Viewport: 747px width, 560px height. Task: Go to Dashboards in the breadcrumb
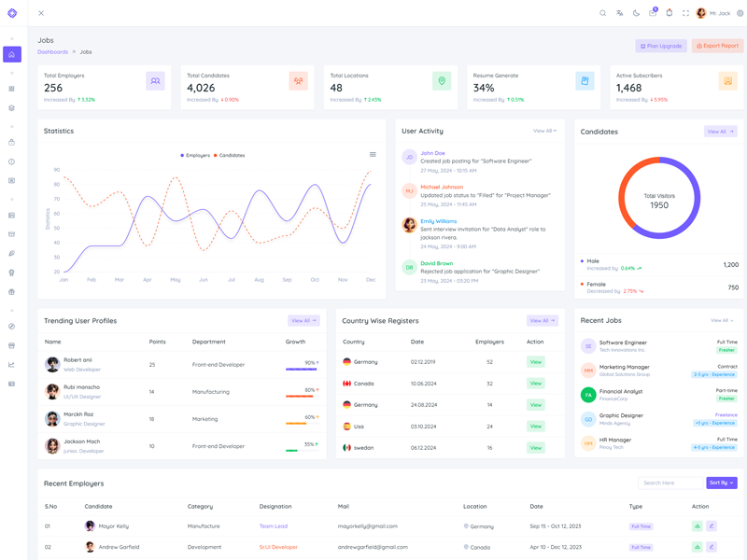click(x=52, y=52)
